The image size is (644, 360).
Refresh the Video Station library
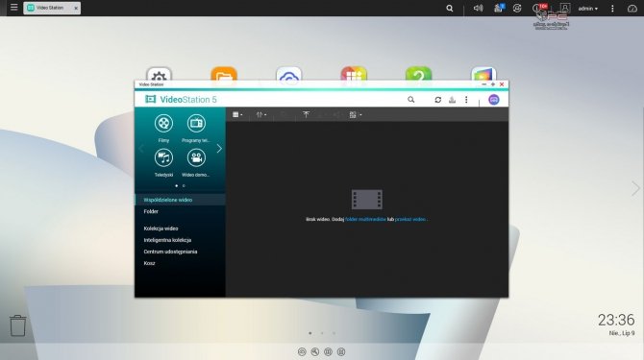tap(437, 100)
